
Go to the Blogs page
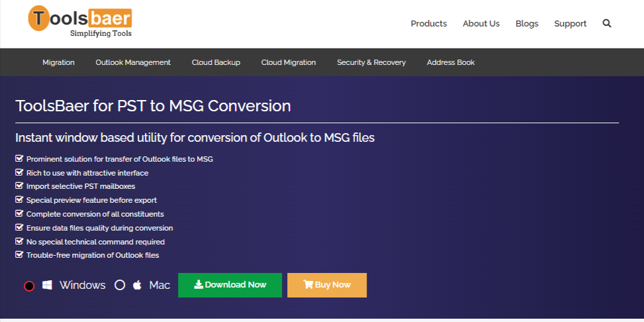pos(527,24)
